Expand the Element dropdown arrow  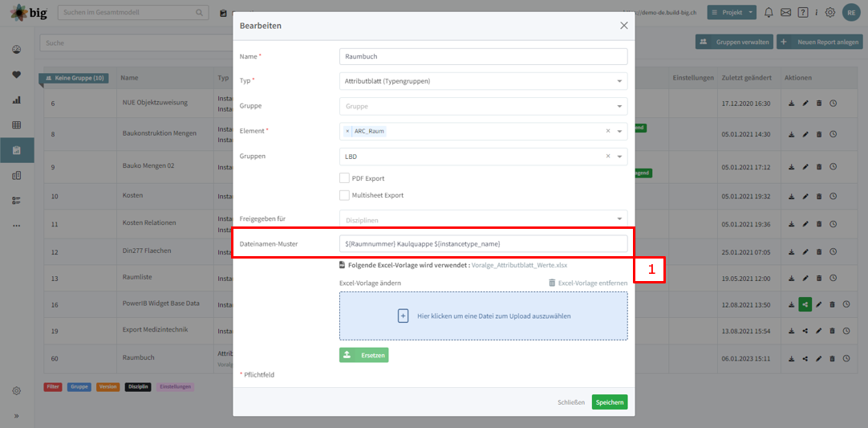(619, 132)
